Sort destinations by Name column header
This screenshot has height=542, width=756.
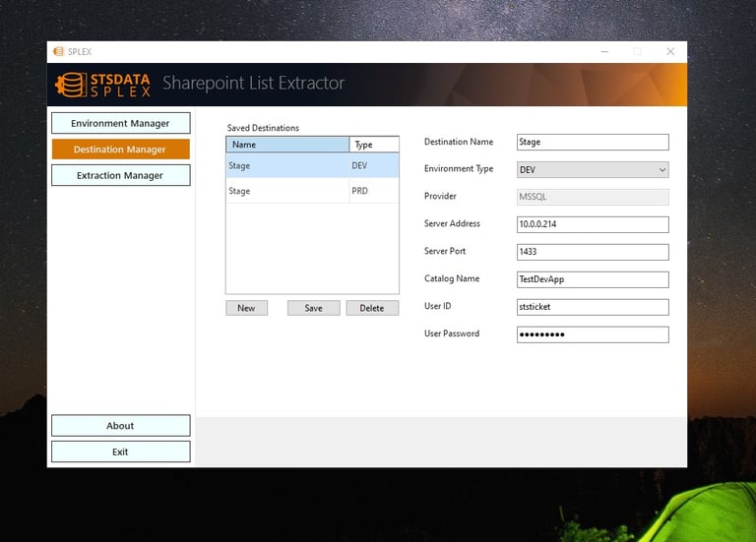(x=287, y=145)
